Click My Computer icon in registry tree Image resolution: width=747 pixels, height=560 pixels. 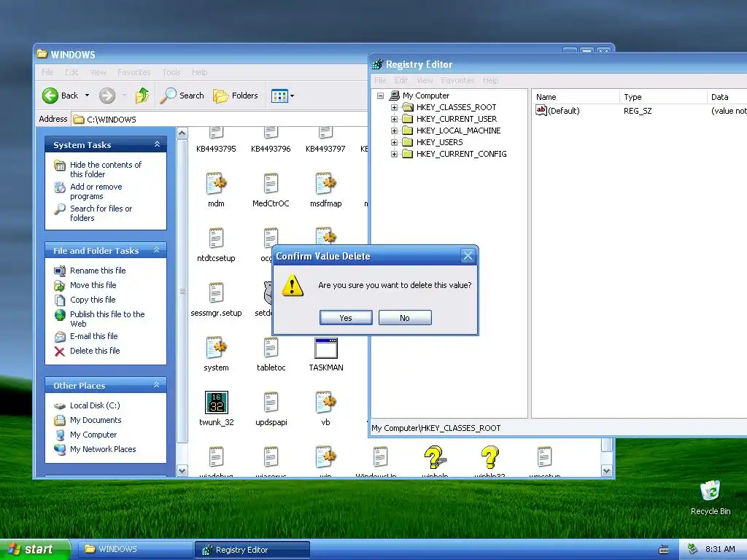coord(395,96)
